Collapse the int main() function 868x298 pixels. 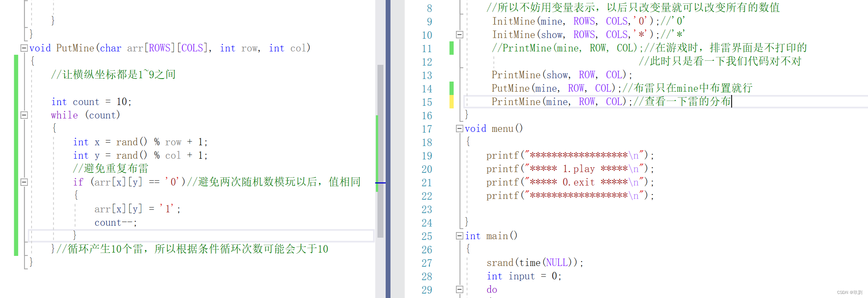point(460,236)
